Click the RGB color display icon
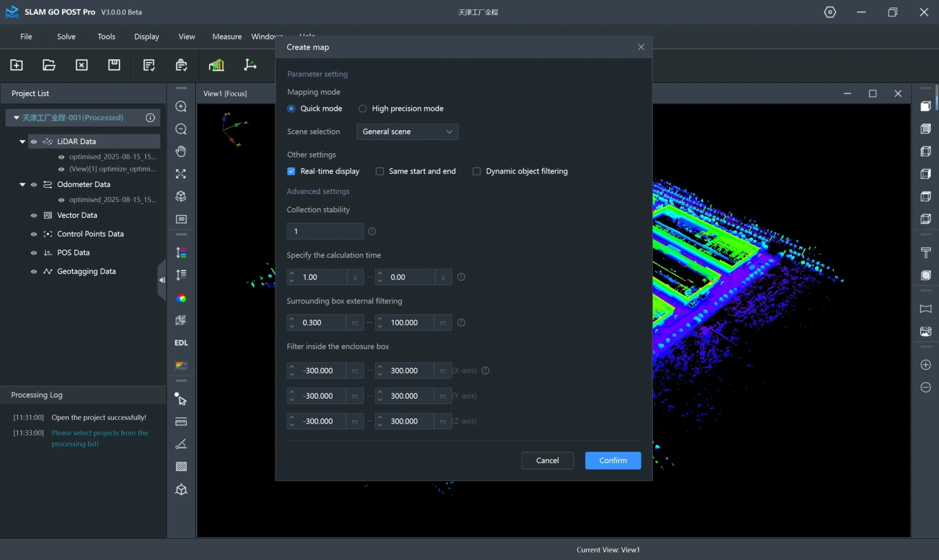Screen dimensions: 939x560 click(181, 298)
